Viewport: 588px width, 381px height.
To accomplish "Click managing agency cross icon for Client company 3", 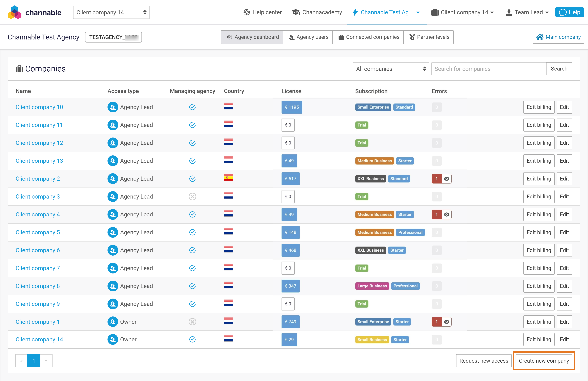I will (192, 197).
